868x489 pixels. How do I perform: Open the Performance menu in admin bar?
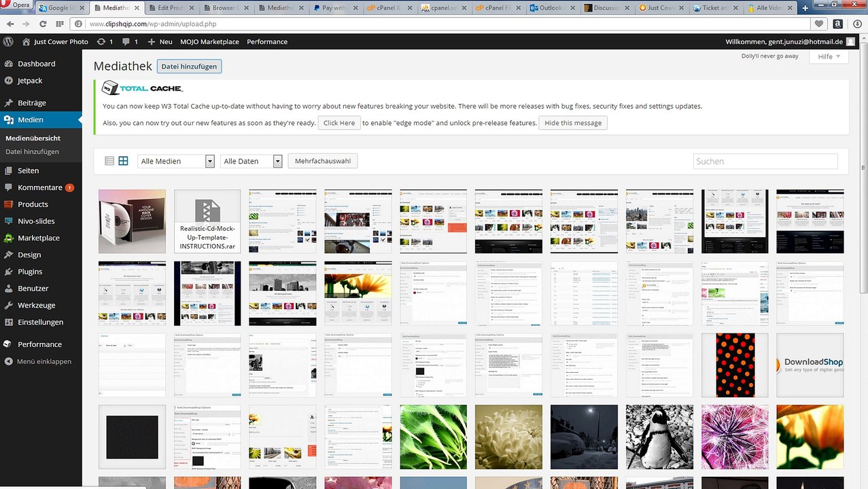(x=267, y=41)
